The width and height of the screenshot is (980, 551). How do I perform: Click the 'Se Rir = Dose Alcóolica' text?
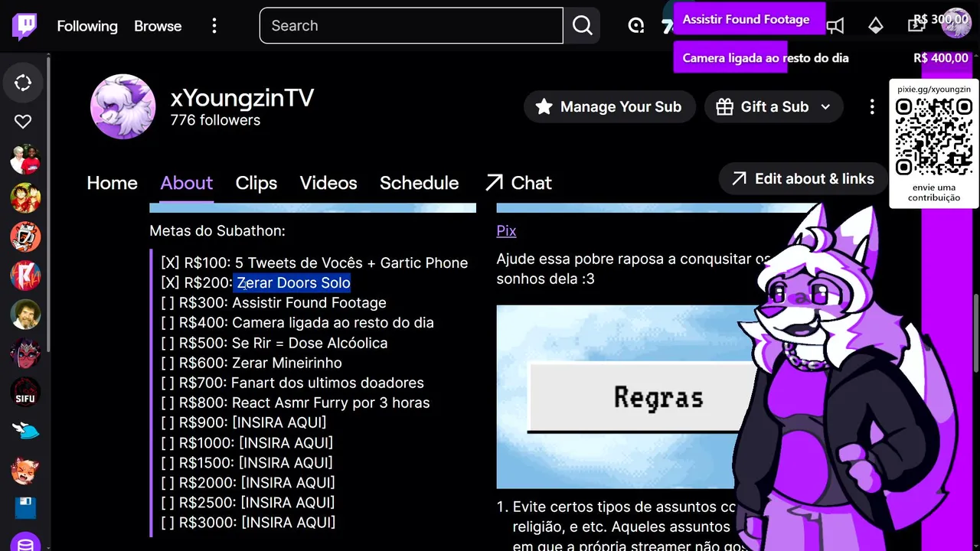pos(309,343)
